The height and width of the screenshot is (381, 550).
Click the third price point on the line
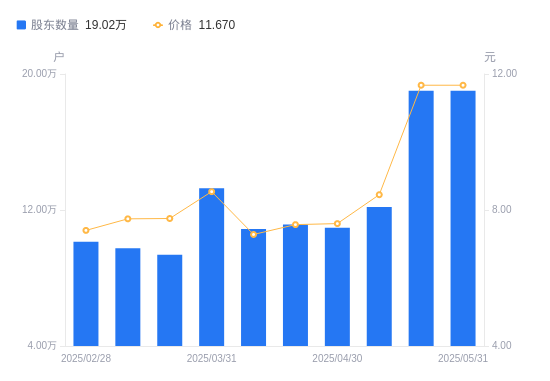[x=170, y=219]
